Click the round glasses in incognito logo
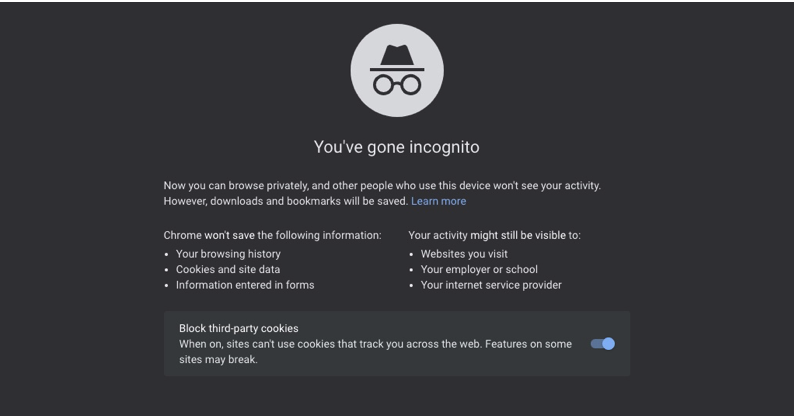Screen dimensions: 794x419 397,85
